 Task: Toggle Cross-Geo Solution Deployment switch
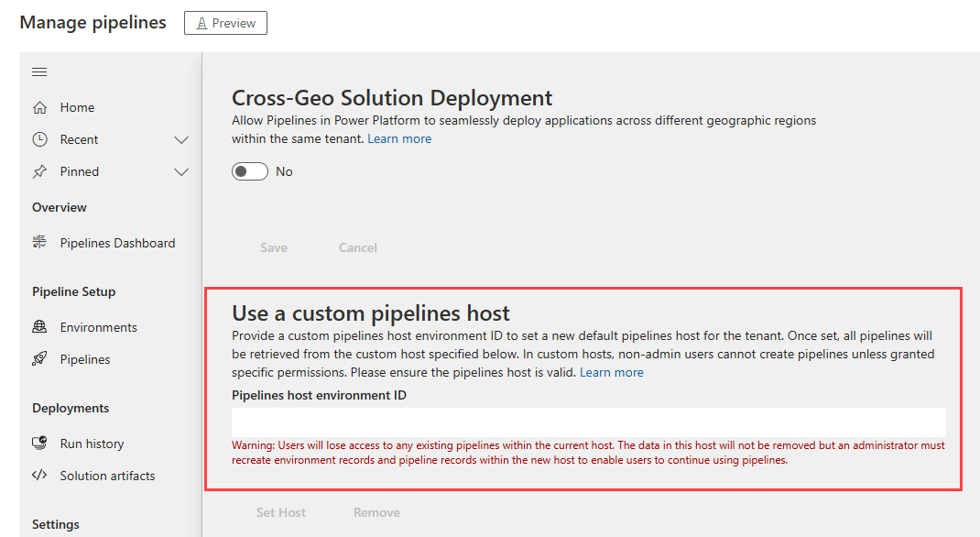tap(250, 171)
